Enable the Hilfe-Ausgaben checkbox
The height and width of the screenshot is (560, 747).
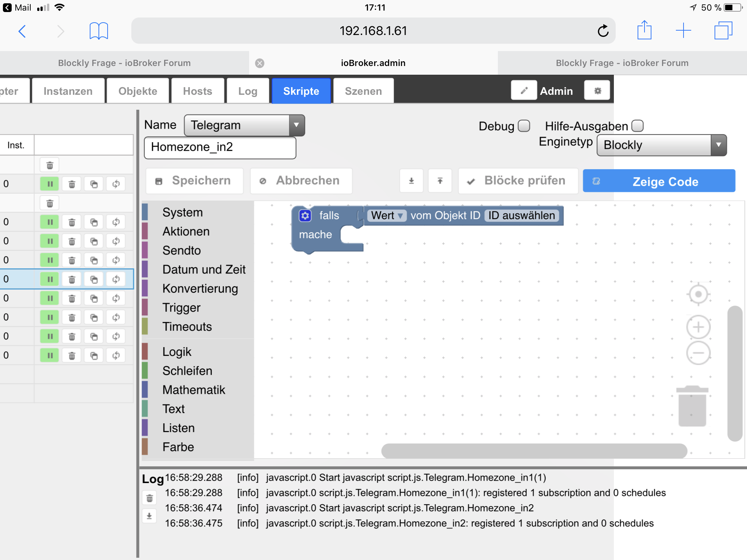tap(637, 126)
